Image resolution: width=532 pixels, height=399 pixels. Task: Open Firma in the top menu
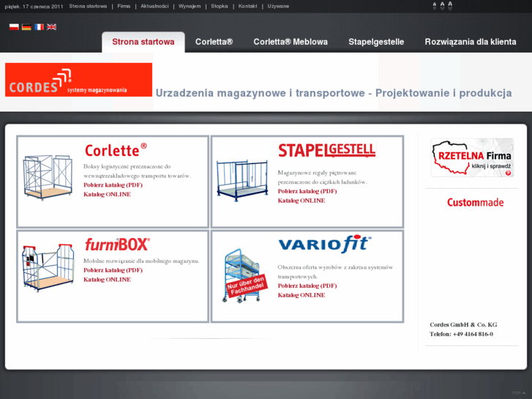pyautogui.click(x=124, y=6)
